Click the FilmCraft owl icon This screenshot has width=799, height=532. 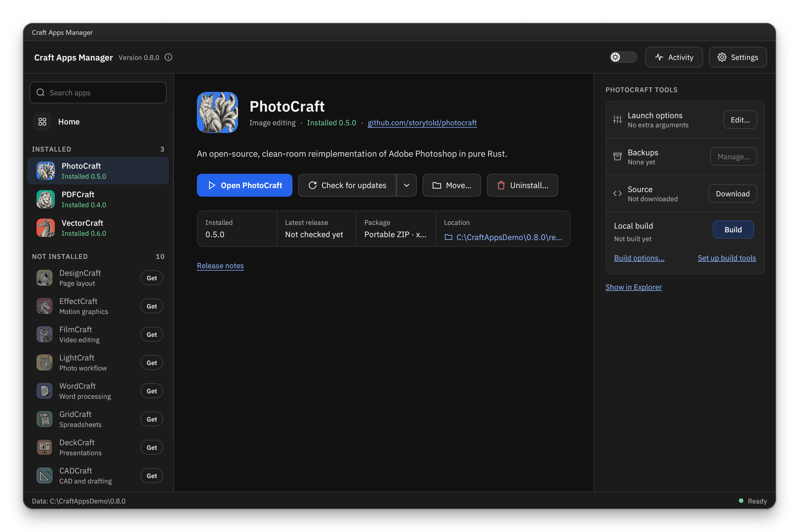(45, 334)
